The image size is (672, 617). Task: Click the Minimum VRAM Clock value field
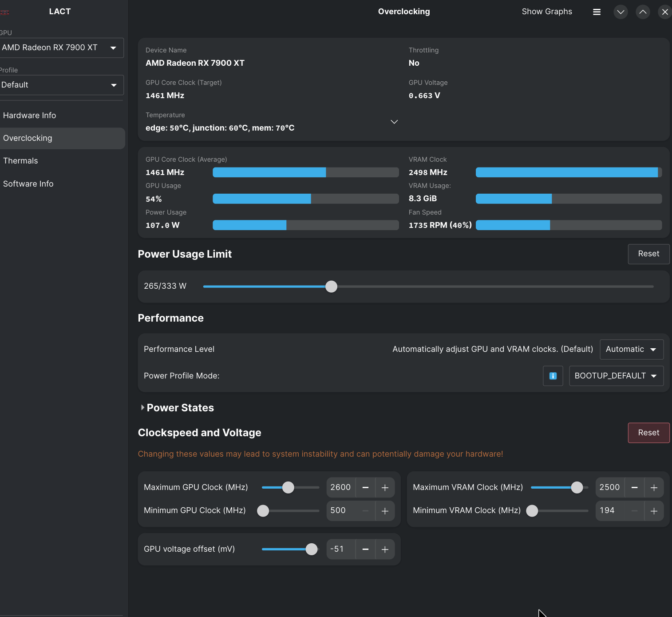point(610,511)
